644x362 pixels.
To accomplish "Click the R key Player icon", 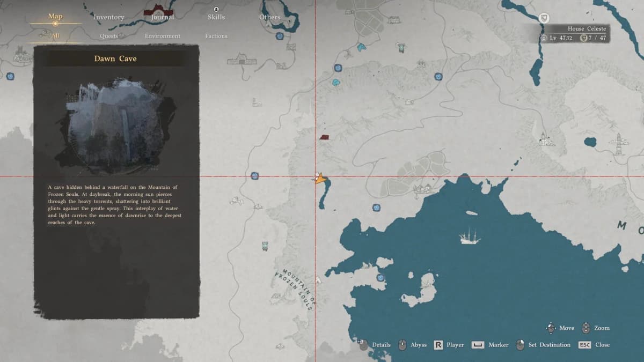I will tap(438, 345).
